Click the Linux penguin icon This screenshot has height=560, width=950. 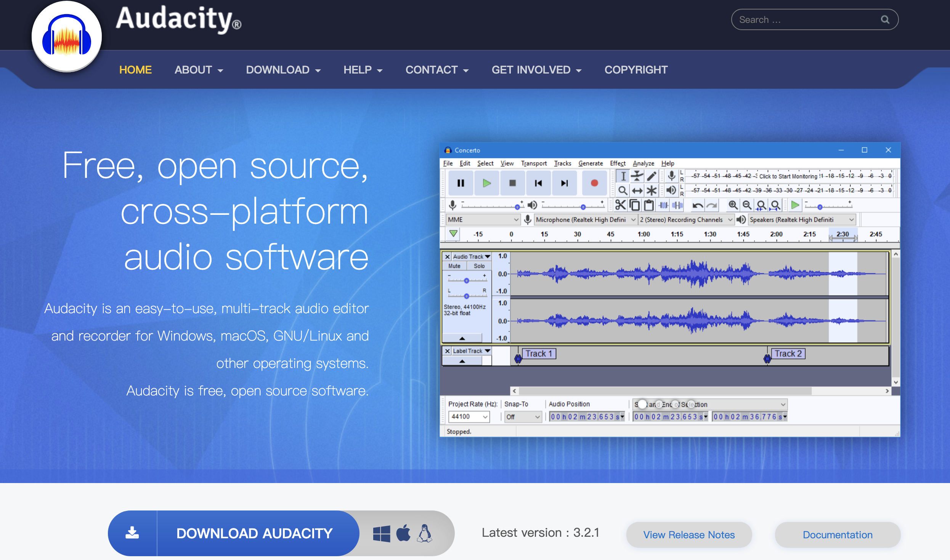coord(425,533)
